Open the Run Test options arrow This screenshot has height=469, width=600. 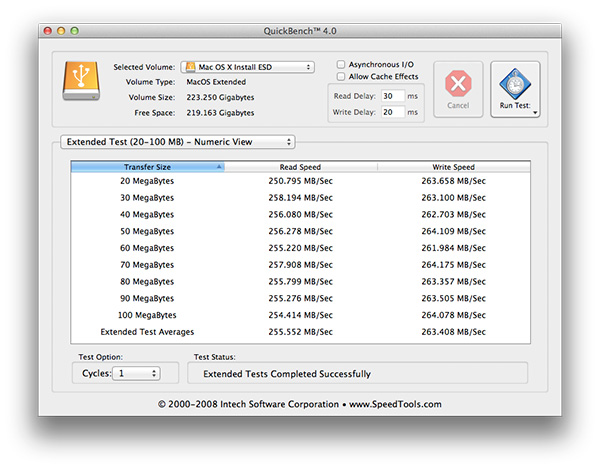tap(535, 113)
